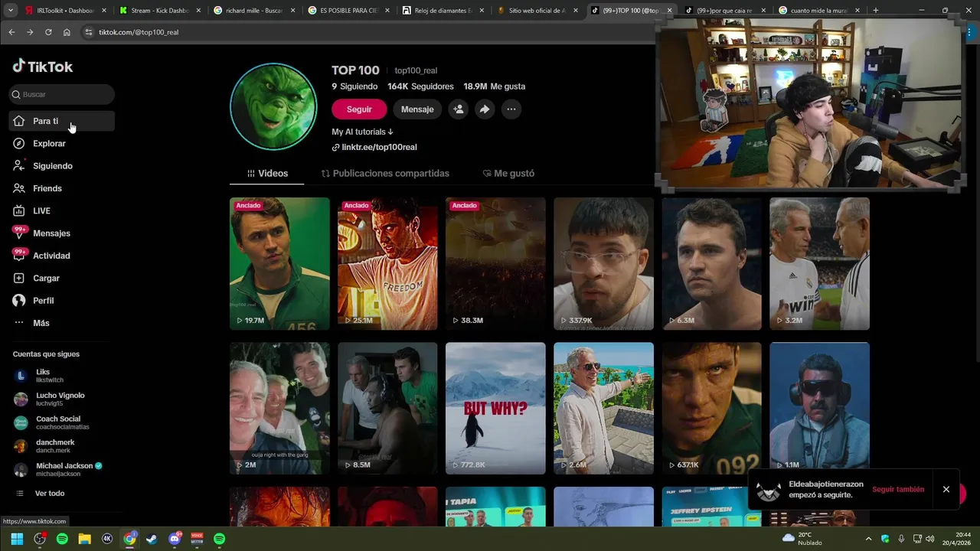Follow TOP 100 with Seguir button

[x=359, y=109]
